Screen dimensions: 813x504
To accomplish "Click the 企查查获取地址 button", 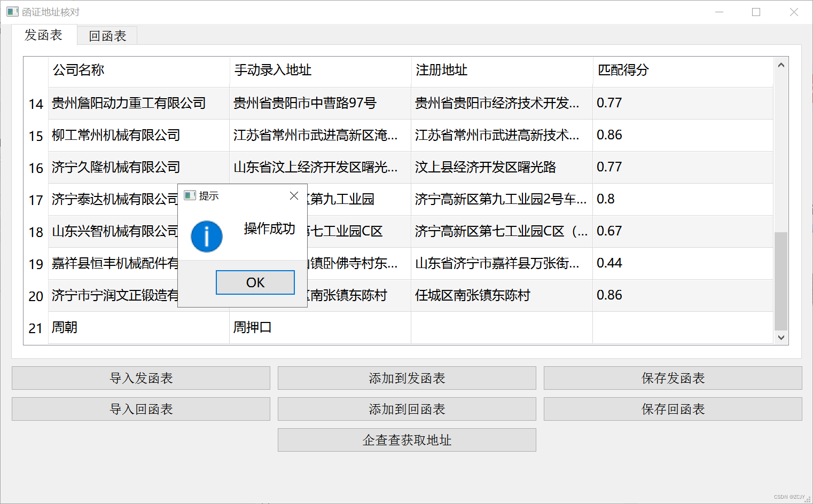I will (x=407, y=440).
